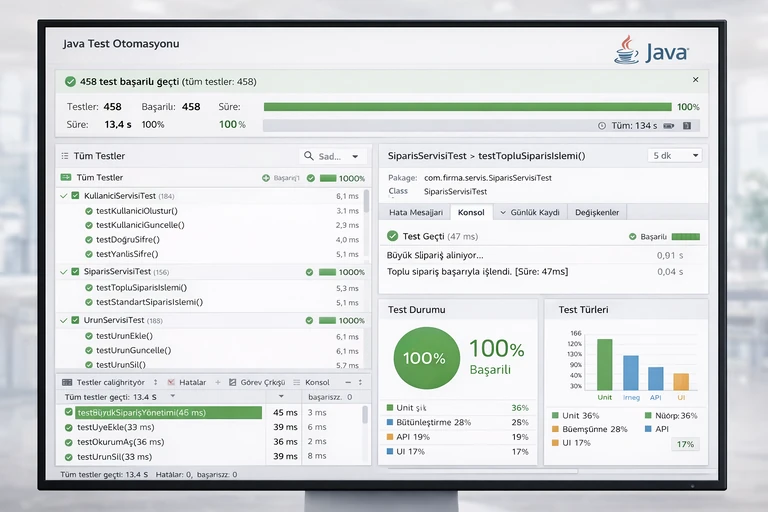Switch to the Hata Mesajları tab
Viewport: 768px width, 512px height.
(415, 213)
